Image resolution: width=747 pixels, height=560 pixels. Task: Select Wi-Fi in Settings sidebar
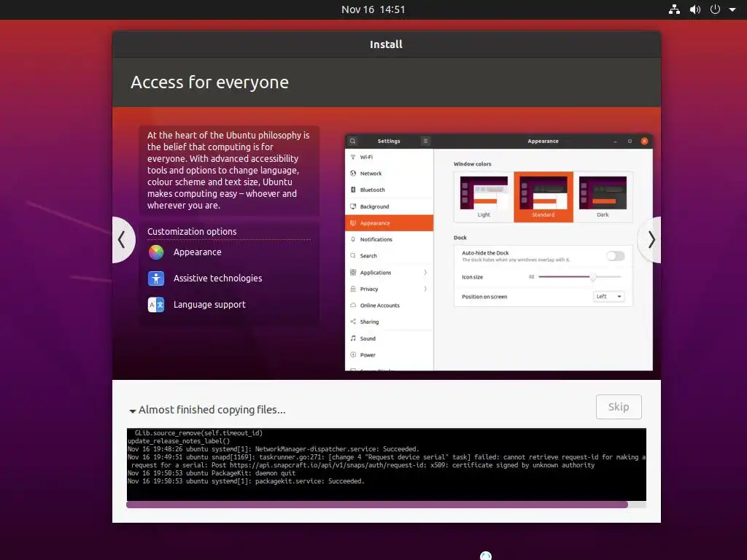(x=390, y=157)
